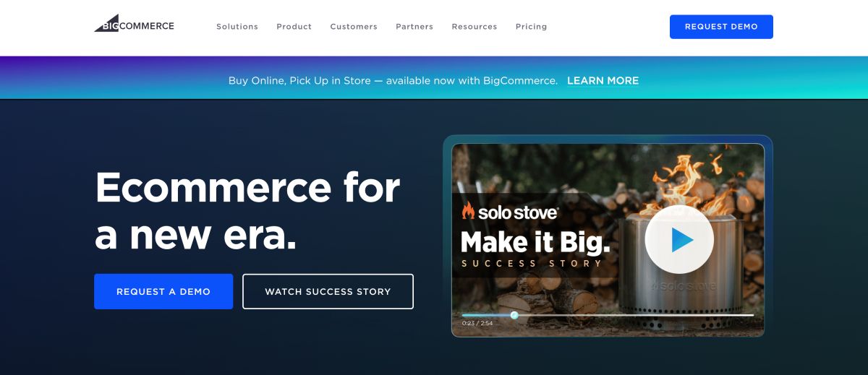Image resolution: width=868 pixels, height=375 pixels.
Task: Click the 0:23 / 2:54 video timestamp
Action: pos(477,324)
